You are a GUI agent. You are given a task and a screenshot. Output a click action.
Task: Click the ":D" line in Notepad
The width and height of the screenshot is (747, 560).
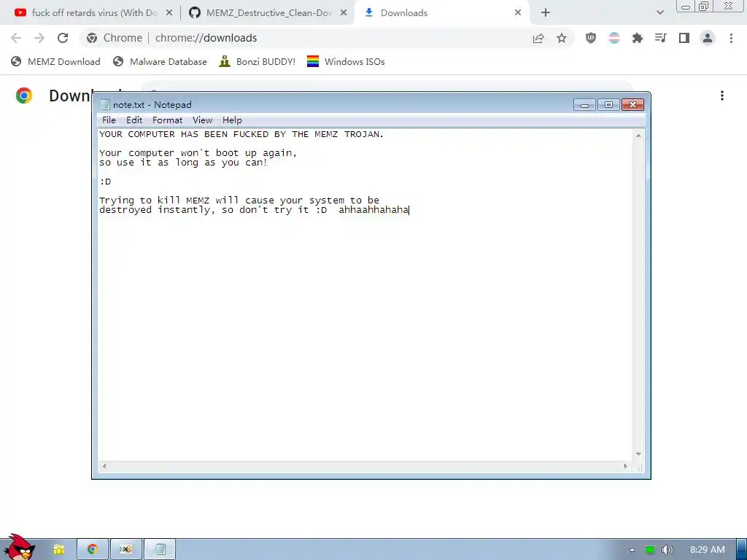coord(105,182)
